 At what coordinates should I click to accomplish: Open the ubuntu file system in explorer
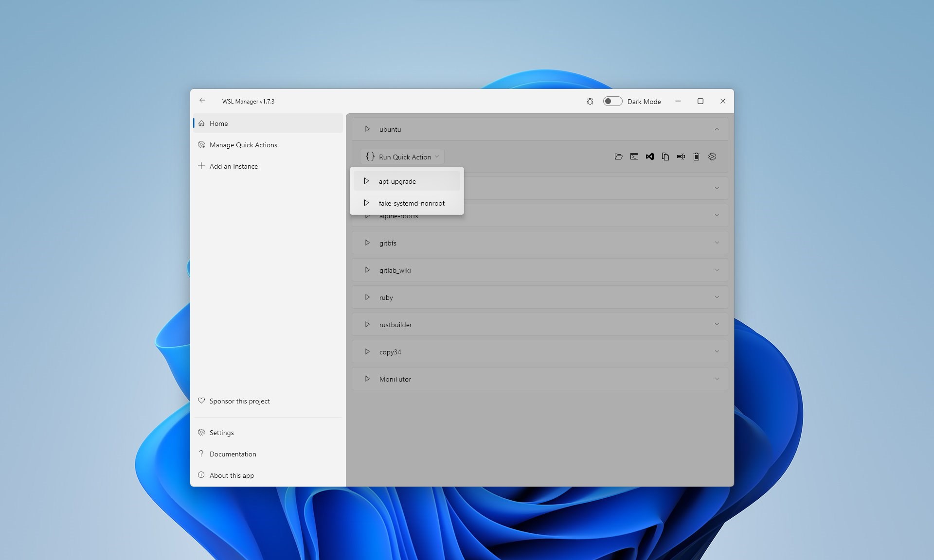click(618, 157)
